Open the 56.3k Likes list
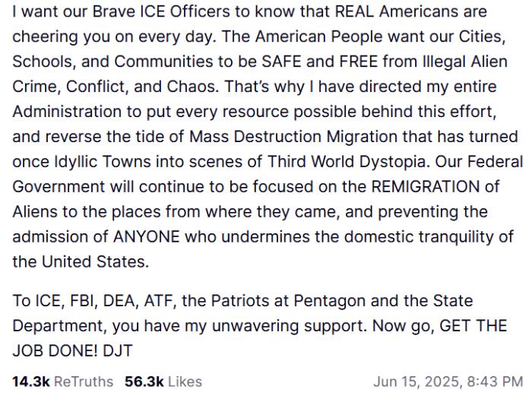 coord(163,382)
